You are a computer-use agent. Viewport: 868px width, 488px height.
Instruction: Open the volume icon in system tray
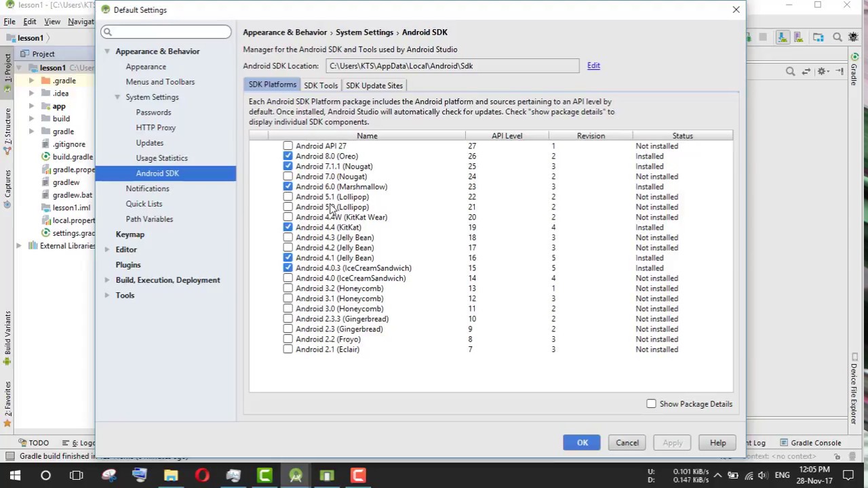[x=763, y=475]
